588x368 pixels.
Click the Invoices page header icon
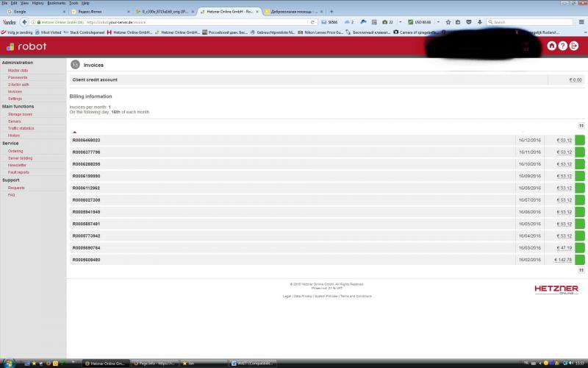tap(76, 65)
